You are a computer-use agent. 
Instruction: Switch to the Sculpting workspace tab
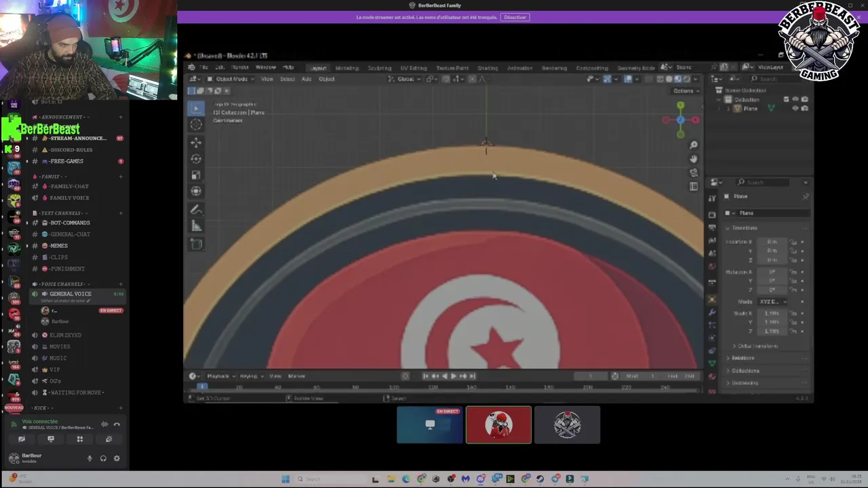(379, 68)
